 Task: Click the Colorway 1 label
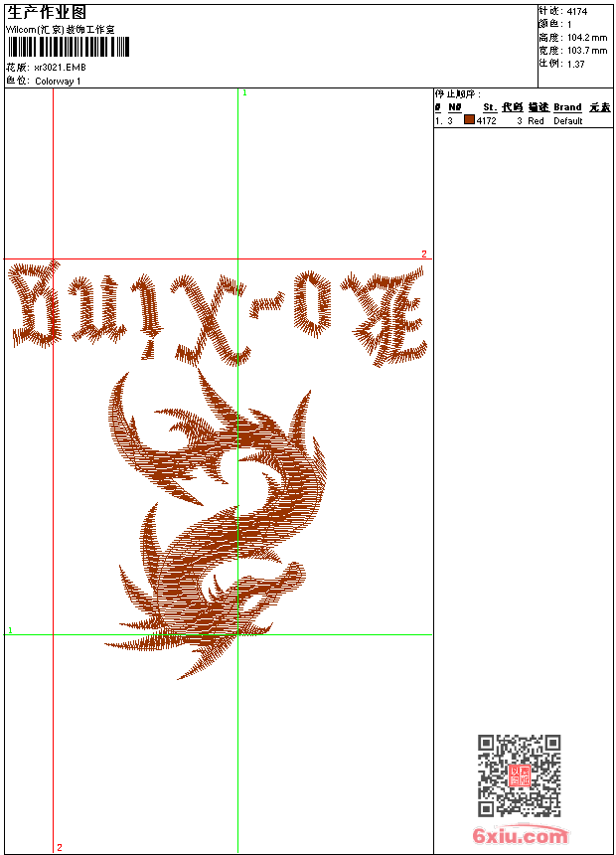coord(58,81)
